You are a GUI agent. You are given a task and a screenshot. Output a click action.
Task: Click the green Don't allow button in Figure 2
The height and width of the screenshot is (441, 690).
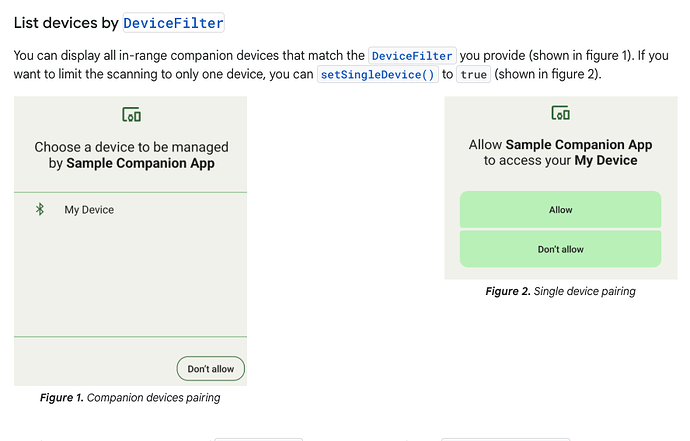560,249
